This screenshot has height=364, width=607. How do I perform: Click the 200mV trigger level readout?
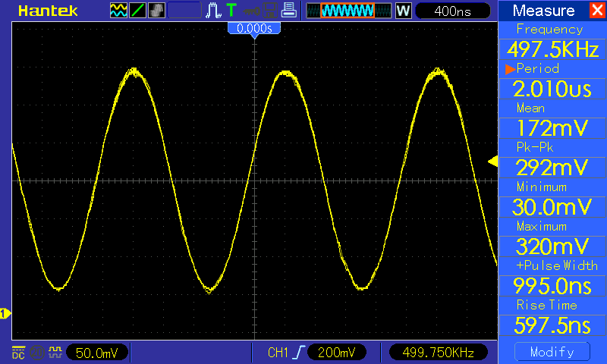(x=336, y=353)
